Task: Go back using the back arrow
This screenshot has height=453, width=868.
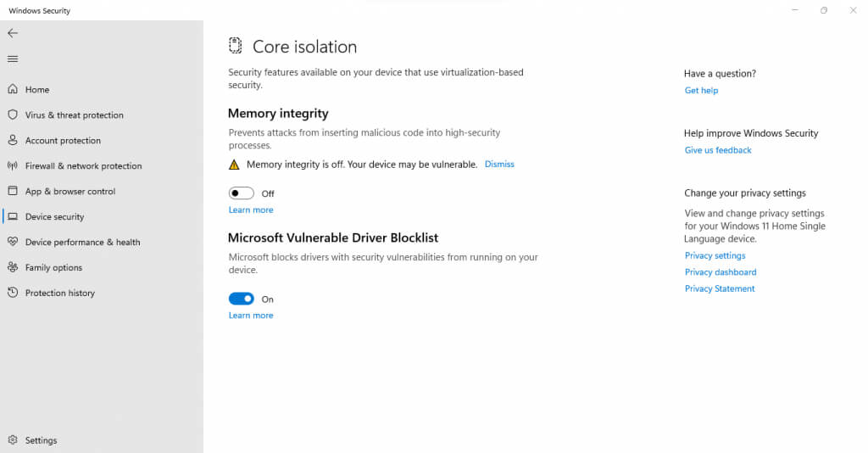Action: [13, 33]
